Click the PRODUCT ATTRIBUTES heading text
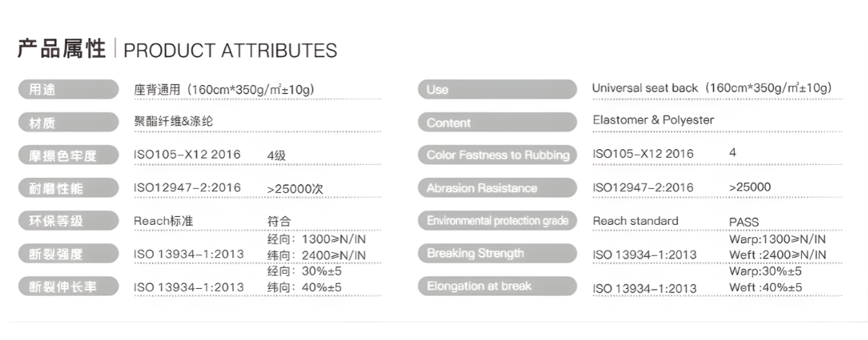The height and width of the screenshot is (340, 868). click(230, 51)
